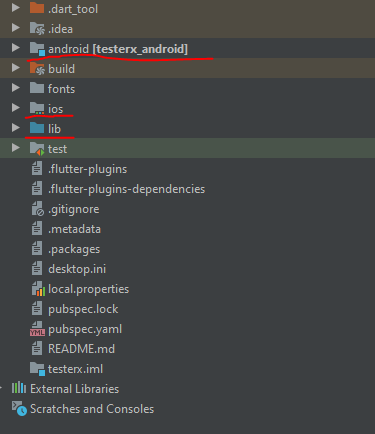
Task: Select the .flutter-plugins-dependencies file name
Action: tap(126, 189)
